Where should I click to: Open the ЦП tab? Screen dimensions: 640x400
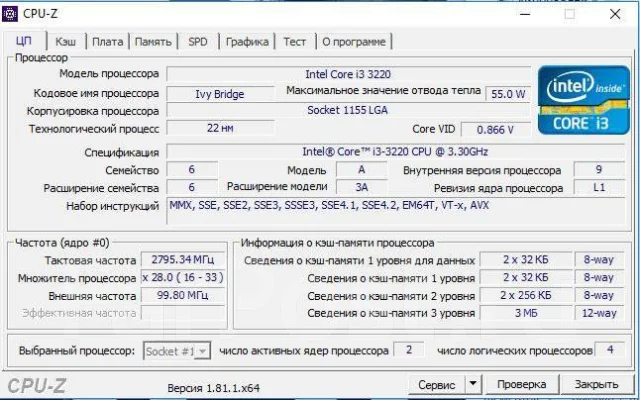(24, 41)
